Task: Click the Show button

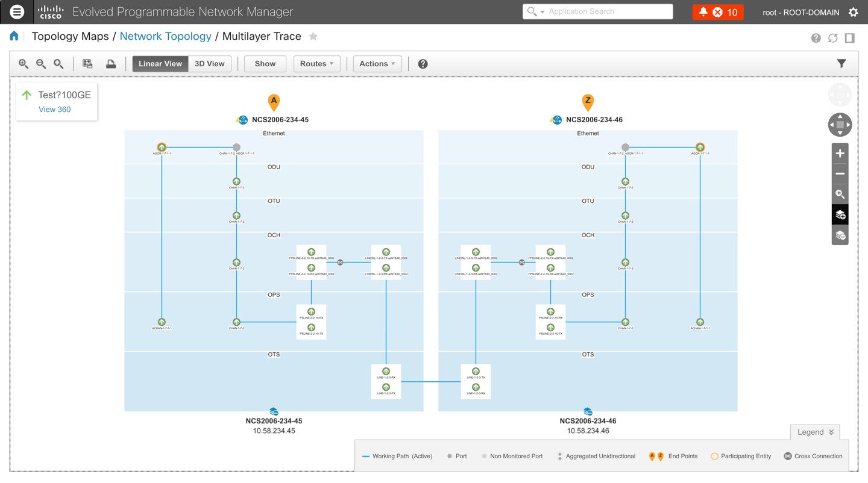Action: click(265, 63)
